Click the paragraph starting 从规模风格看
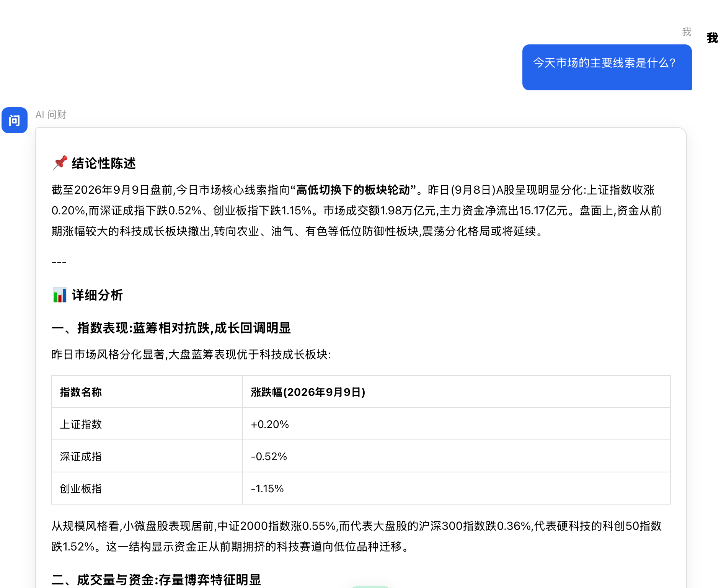721x588 pixels. tap(357, 536)
